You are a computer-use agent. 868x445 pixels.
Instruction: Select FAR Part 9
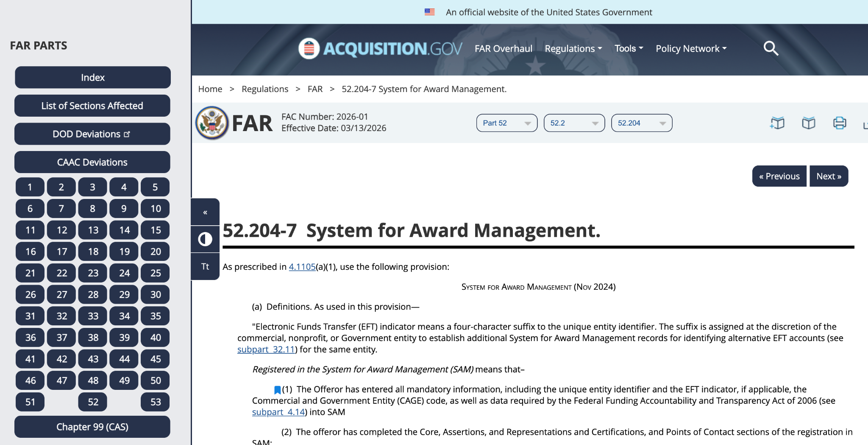[124, 209]
